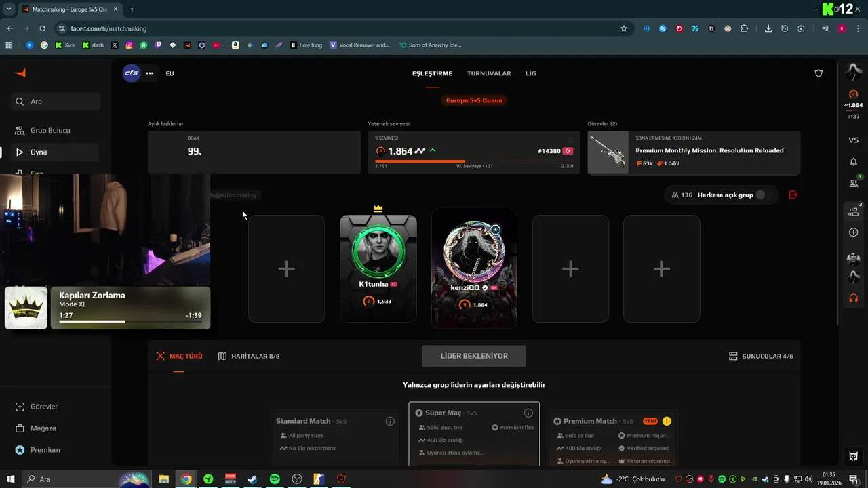This screenshot has width=868, height=488.
Task: Click LİDER BEKLENİYOR button
Action: tap(474, 356)
